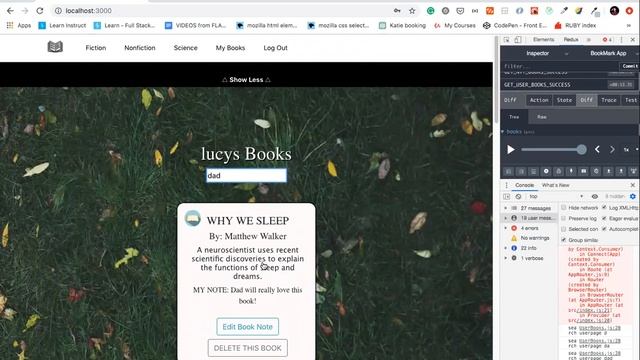The height and width of the screenshot is (360, 640).
Task: Open the Chrome profile avatar
Action: [x=614, y=11]
